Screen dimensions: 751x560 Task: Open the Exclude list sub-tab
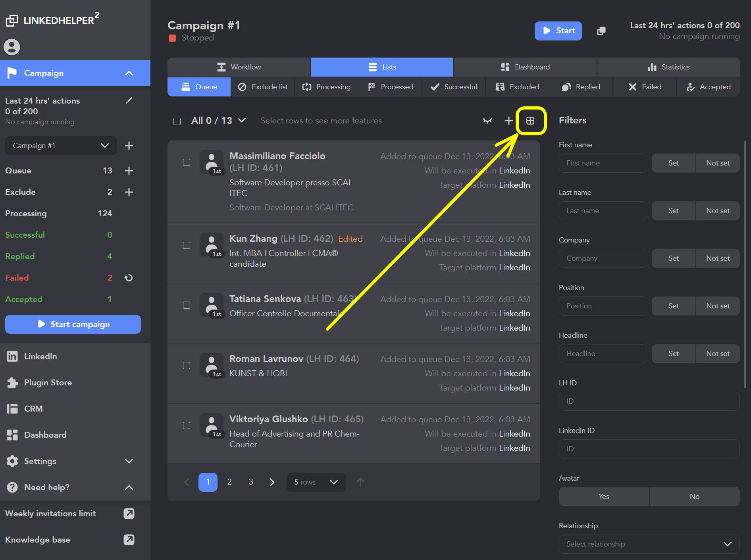point(263,87)
